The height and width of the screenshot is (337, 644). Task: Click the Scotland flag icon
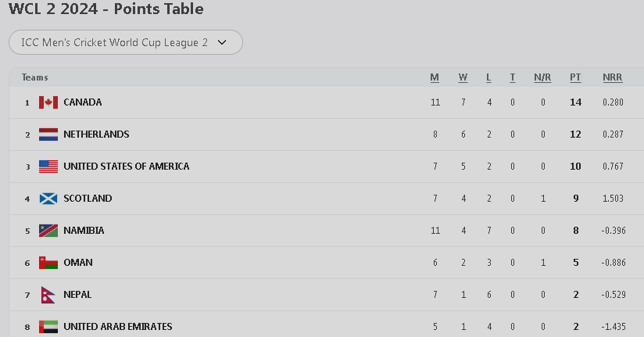[48, 199]
